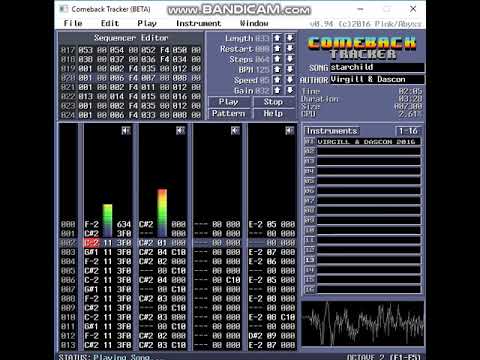Click the 1-16 instrument range button

click(408, 131)
